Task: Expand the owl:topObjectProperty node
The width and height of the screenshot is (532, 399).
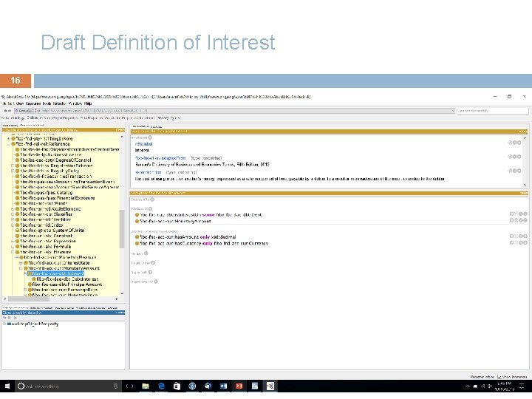Action: click(4, 324)
